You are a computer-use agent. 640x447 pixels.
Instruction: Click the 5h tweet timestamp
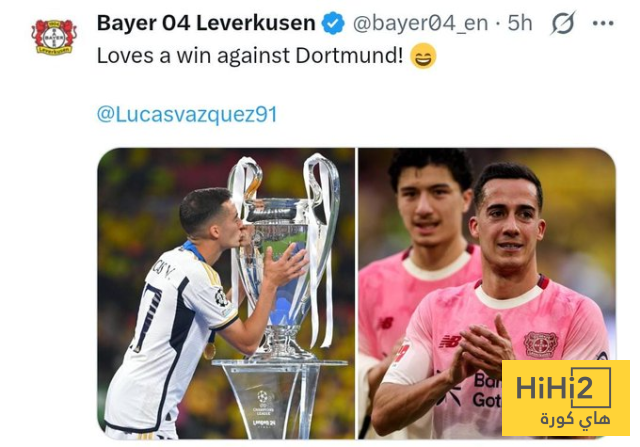tap(520, 23)
